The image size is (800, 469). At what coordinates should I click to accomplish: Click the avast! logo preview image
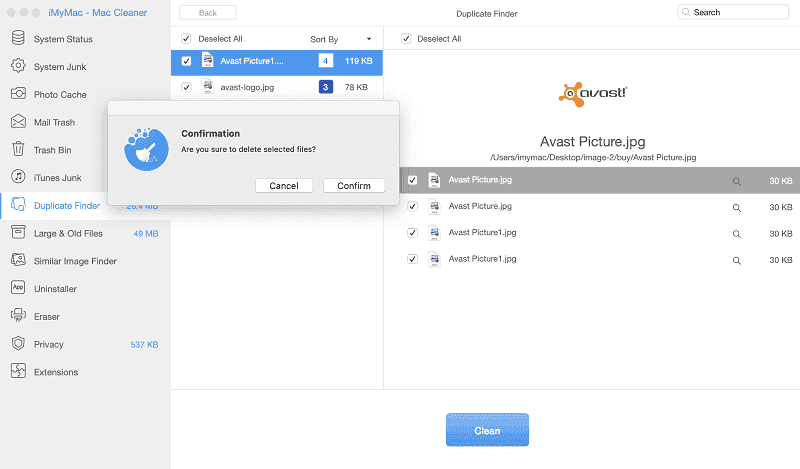click(592, 94)
